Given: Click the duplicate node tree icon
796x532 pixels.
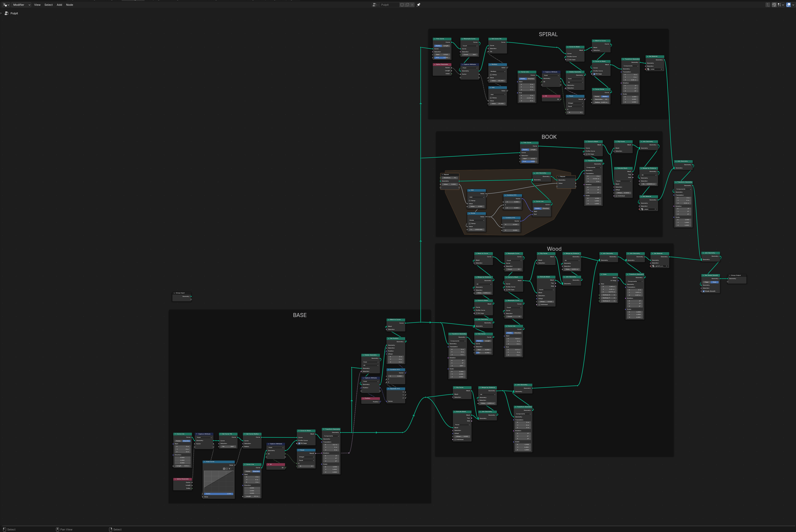Looking at the screenshot, I should [407, 5].
